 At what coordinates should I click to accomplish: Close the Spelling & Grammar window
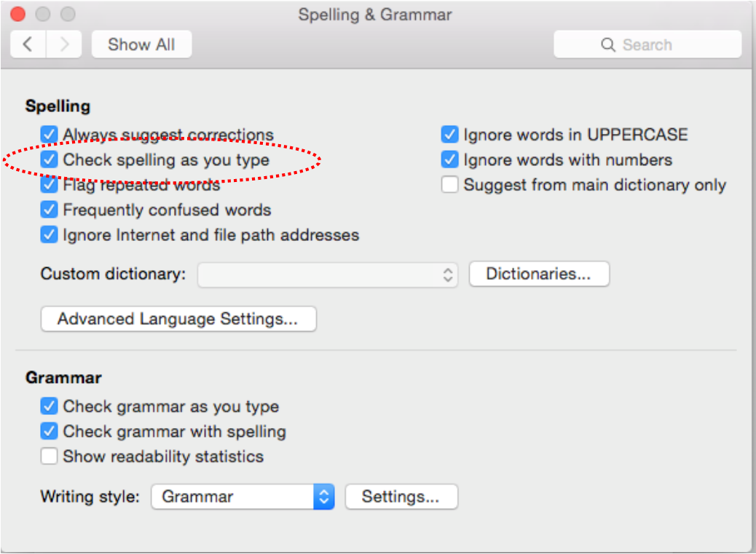(17, 14)
